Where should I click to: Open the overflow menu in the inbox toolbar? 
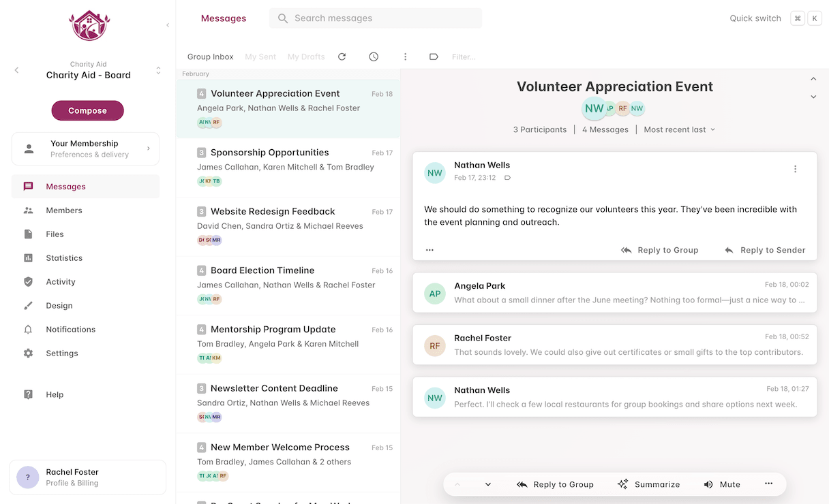click(405, 57)
